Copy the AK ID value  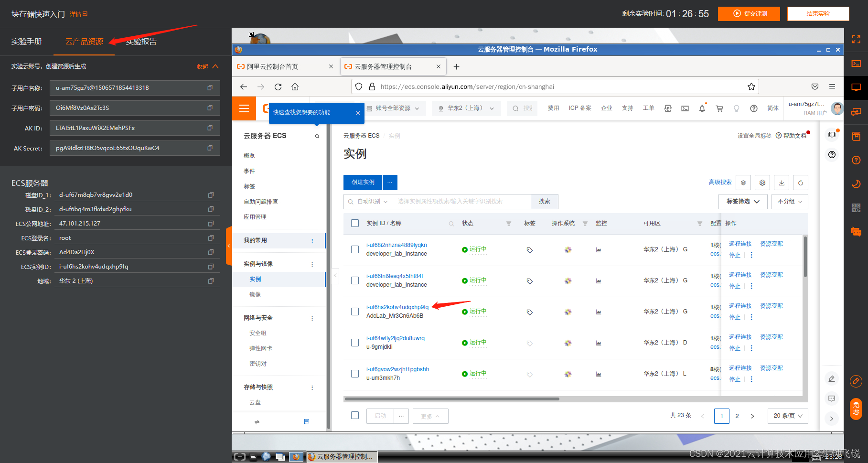pos(210,128)
